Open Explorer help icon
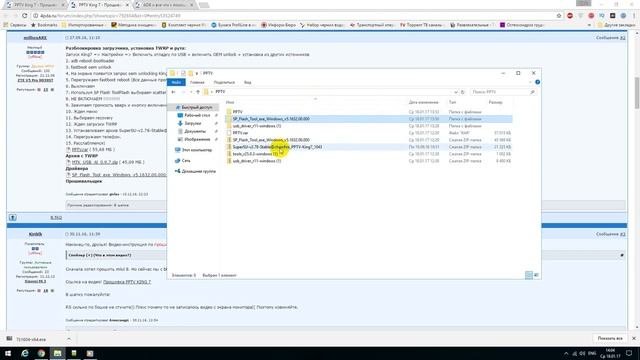This screenshot has height=360, width=640. 538,82
